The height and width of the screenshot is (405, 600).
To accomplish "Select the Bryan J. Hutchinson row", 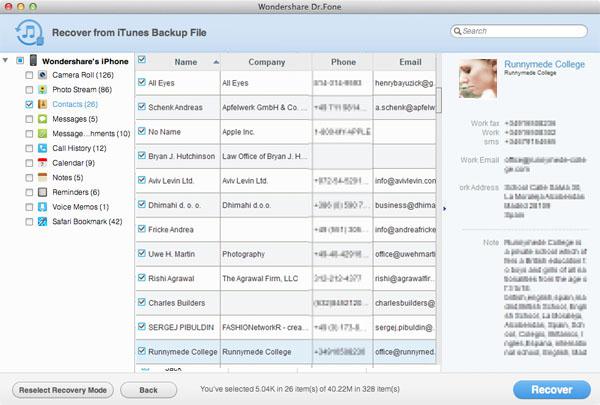I will (x=285, y=156).
